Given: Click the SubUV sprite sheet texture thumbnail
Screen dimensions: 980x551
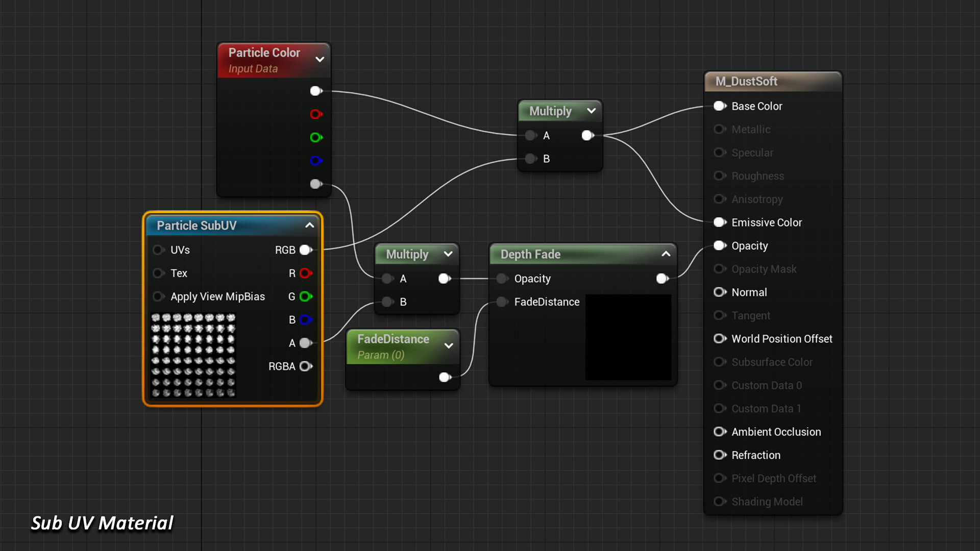Looking at the screenshot, I should pyautogui.click(x=193, y=355).
